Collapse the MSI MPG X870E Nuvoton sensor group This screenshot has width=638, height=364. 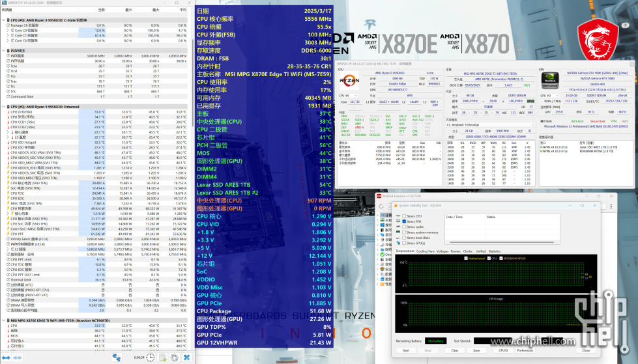[4, 320]
